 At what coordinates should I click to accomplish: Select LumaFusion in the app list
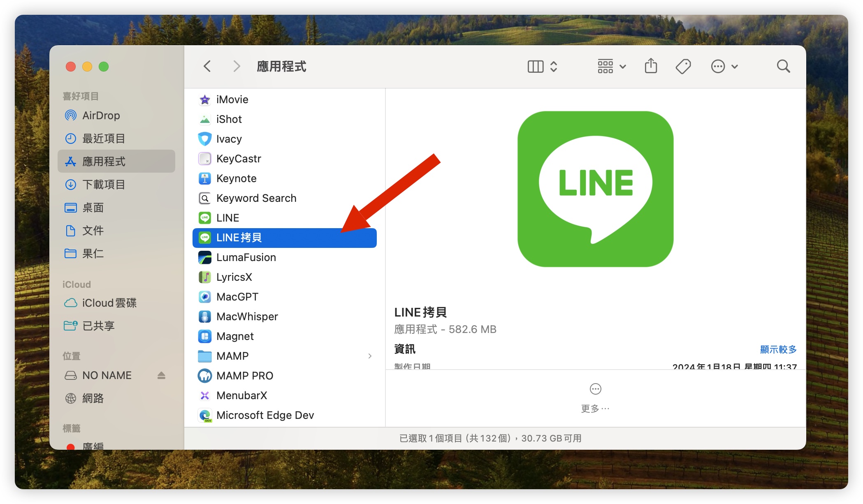pyautogui.click(x=285, y=257)
